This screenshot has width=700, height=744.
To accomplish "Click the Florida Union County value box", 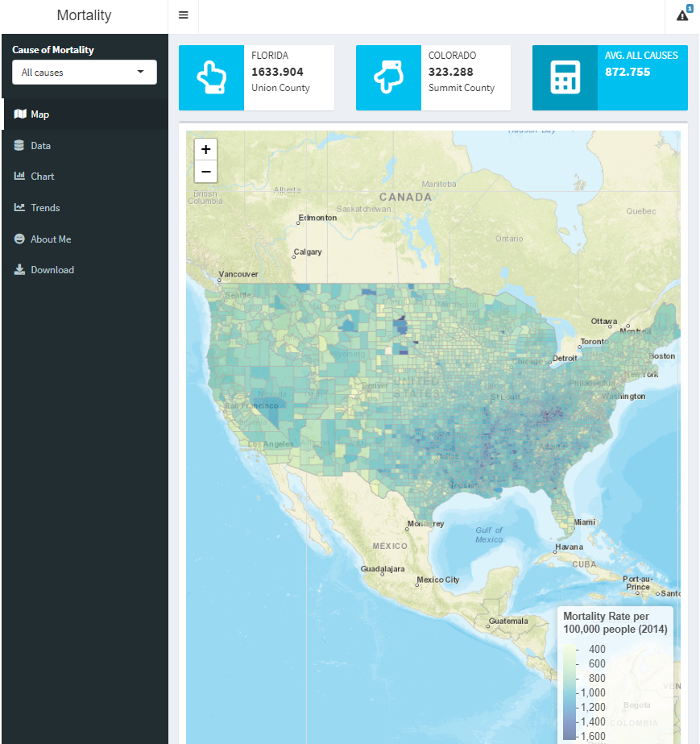I will (288, 77).
